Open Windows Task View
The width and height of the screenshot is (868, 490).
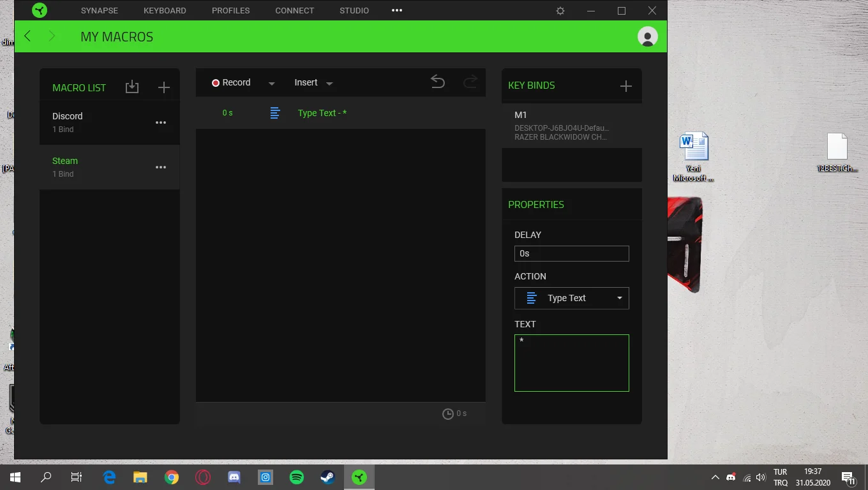pyautogui.click(x=77, y=477)
